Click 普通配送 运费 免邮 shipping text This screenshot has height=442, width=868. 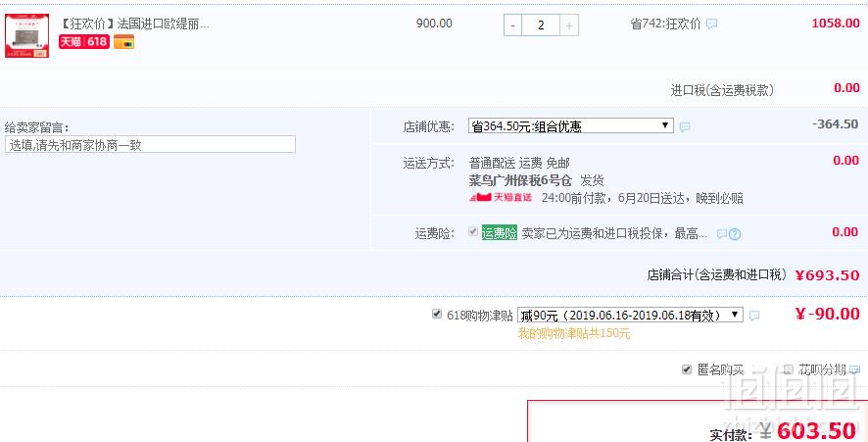point(519,164)
